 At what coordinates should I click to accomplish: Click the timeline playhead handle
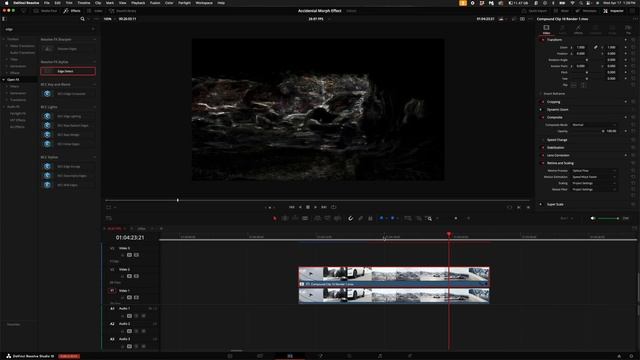(449, 234)
